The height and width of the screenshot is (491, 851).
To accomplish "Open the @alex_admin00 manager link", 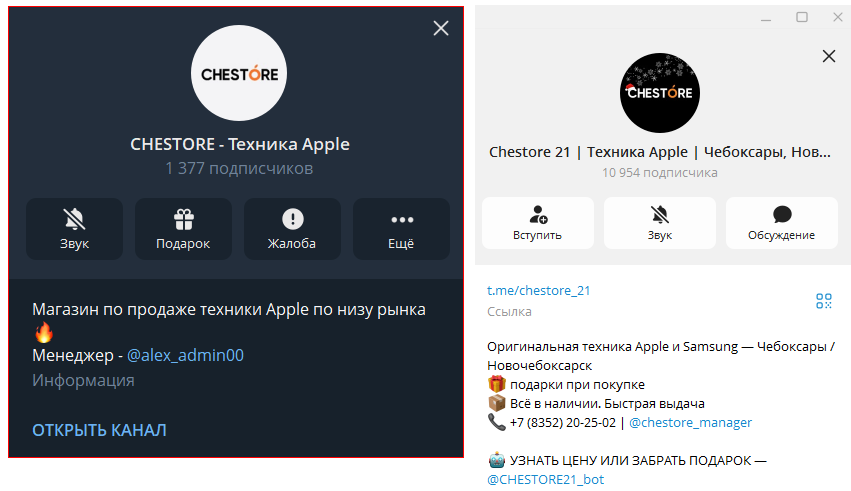I will [x=185, y=355].
